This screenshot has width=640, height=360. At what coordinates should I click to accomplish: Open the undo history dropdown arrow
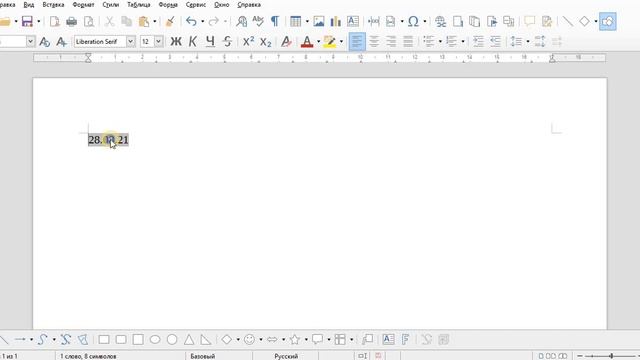[x=202, y=21]
